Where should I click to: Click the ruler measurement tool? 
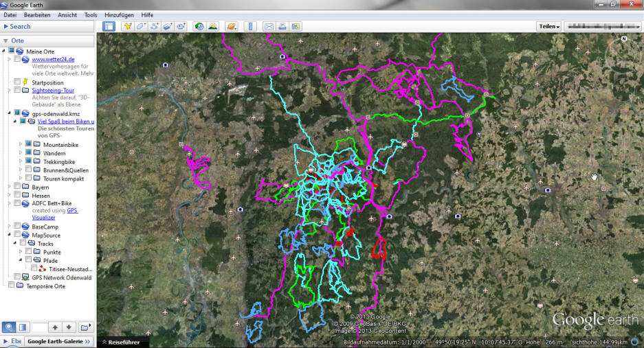(250, 27)
